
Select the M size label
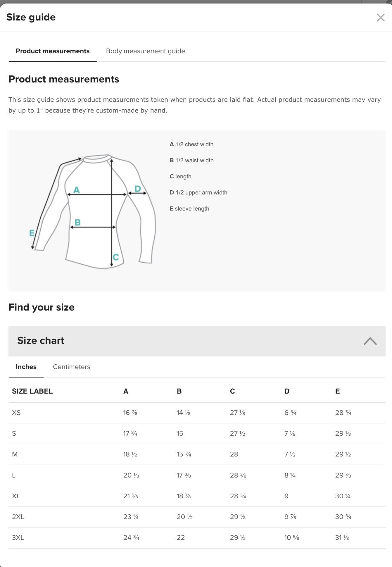[15, 454]
